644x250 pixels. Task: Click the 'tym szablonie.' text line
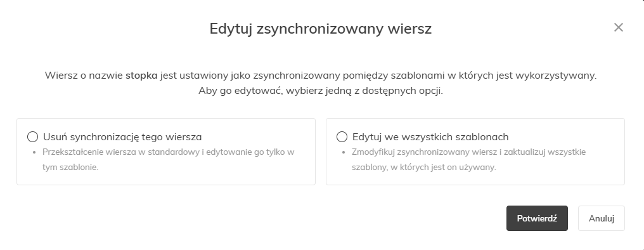pos(70,168)
